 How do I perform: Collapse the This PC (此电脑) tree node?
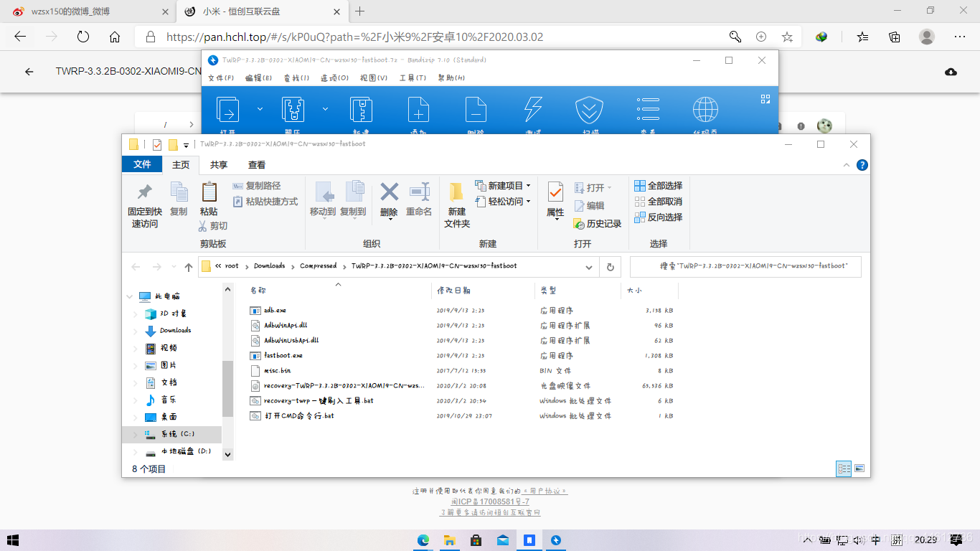(x=129, y=296)
